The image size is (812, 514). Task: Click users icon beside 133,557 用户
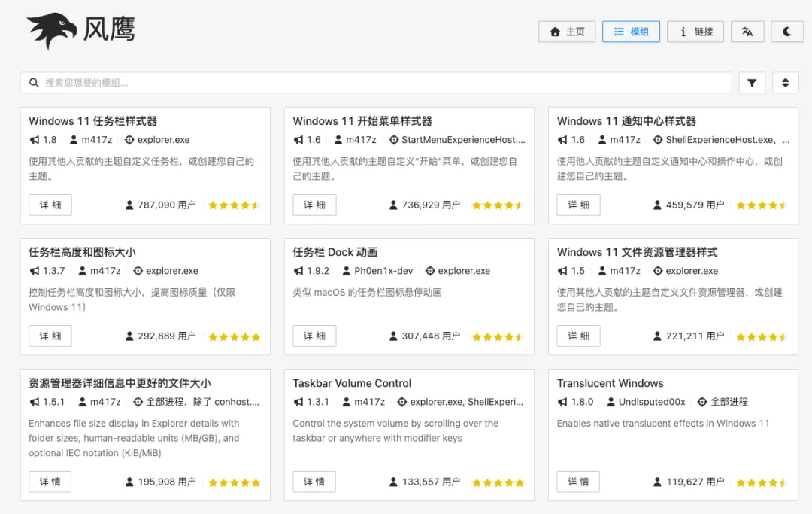point(393,482)
